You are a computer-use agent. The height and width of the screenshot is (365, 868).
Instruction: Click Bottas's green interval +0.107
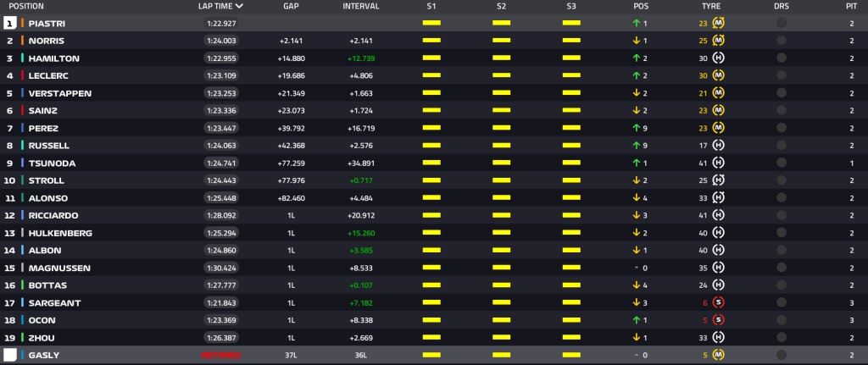coord(361,286)
